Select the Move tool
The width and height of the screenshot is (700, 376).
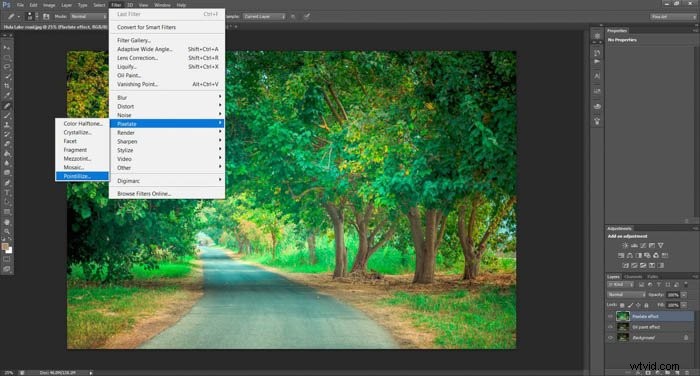click(x=7, y=48)
